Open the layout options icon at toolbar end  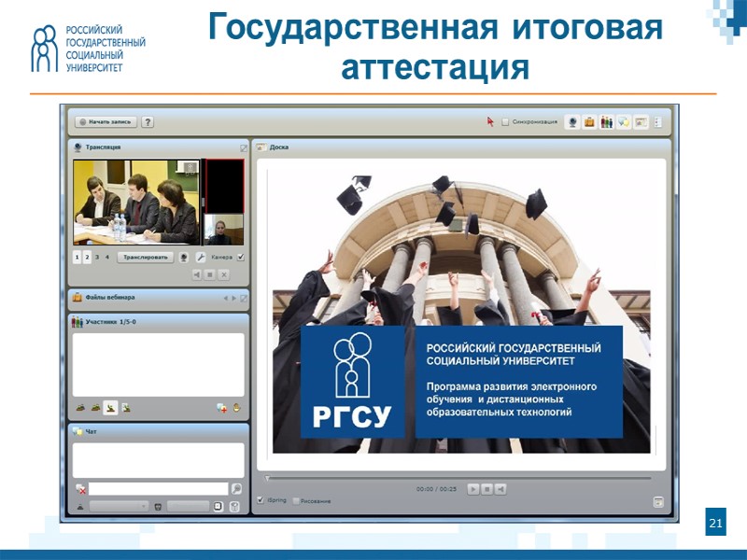[x=658, y=122]
